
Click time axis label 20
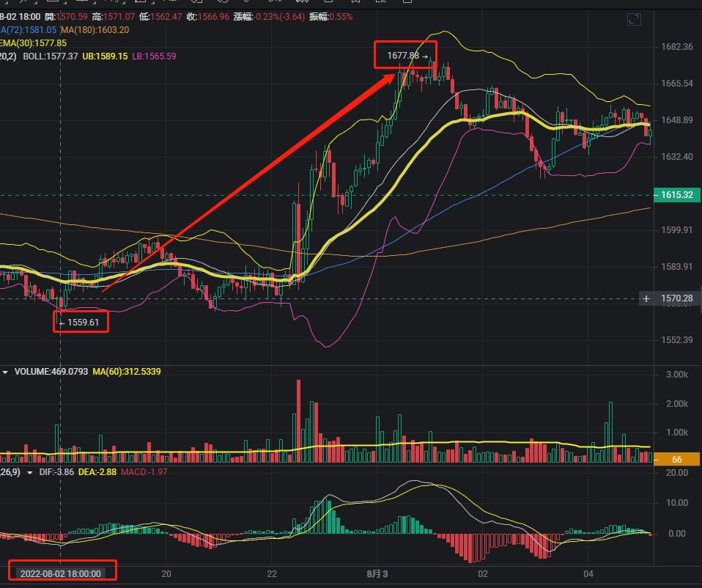tap(166, 573)
